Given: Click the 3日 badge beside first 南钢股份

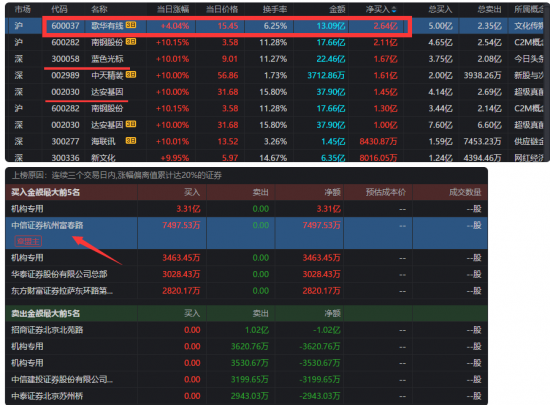Looking at the screenshot, I should 131,42.
